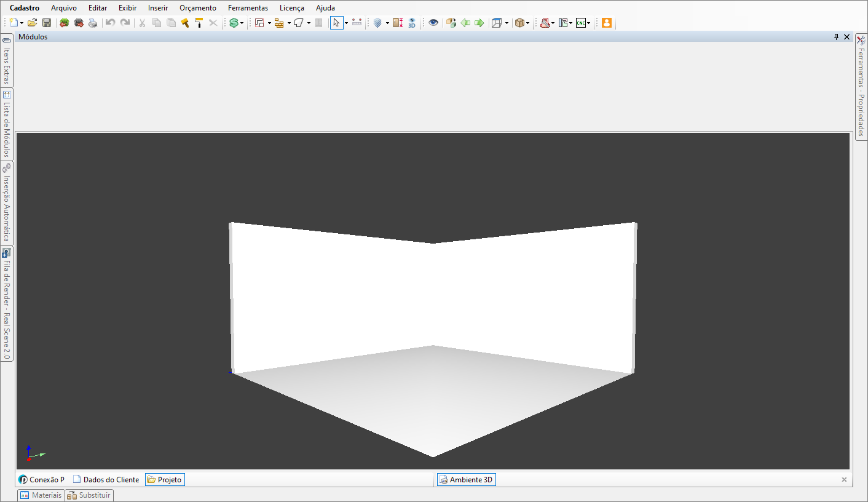
Task: Open the Substituir bottom tab
Action: pos(89,495)
